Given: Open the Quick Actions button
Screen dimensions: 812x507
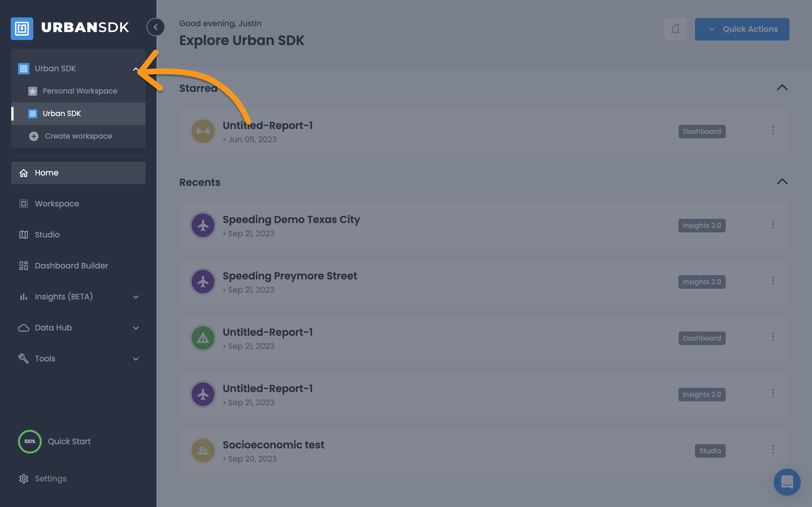Looking at the screenshot, I should (742, 29).
